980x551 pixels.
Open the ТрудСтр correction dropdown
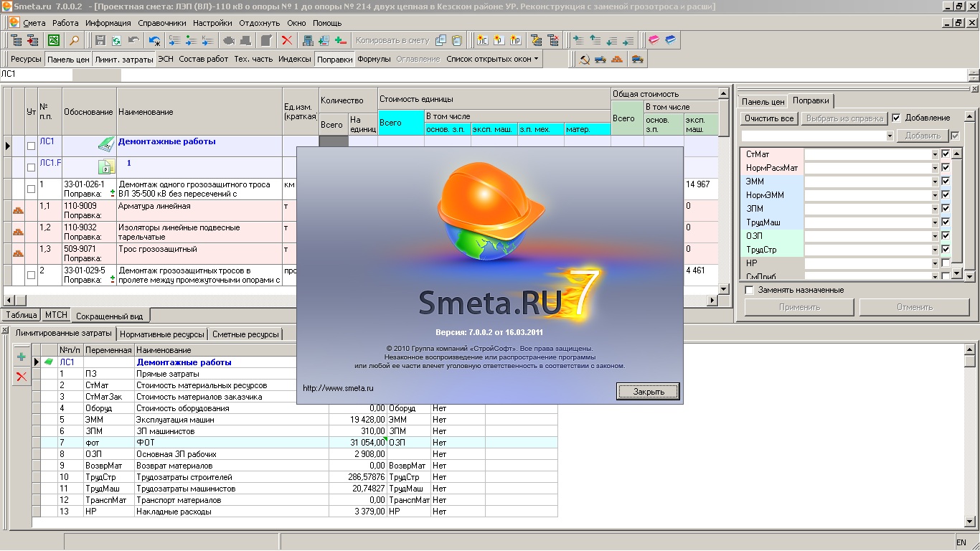pyautogui.click(x=935, y=250)
